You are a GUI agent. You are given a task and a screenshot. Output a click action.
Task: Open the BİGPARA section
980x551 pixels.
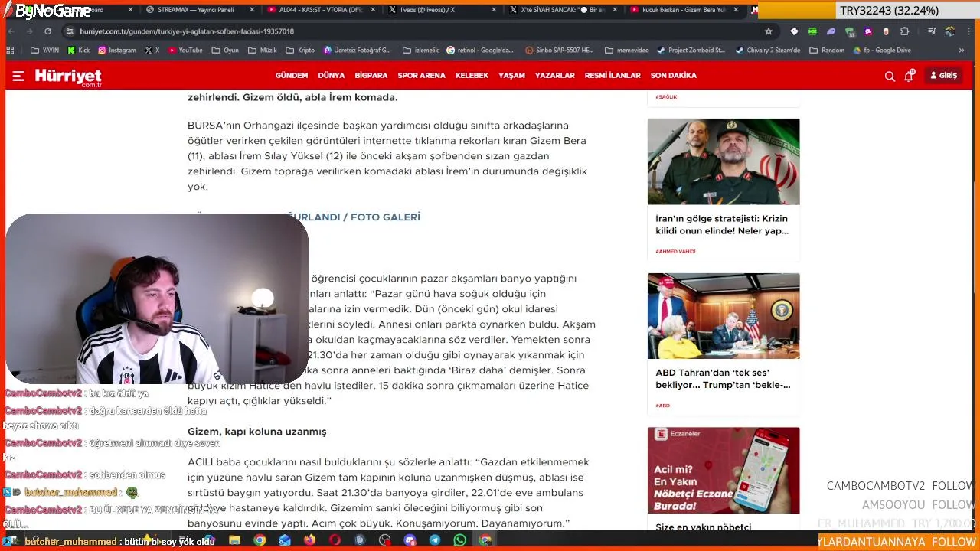[371, 76]
